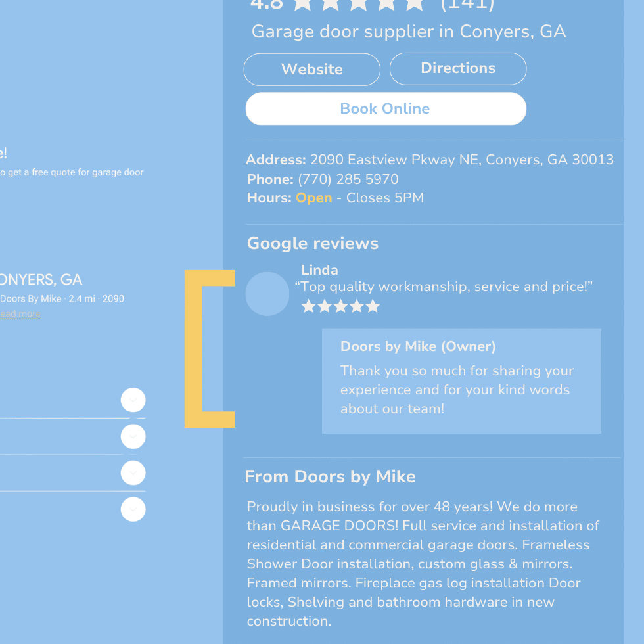Open the Website button
Image resolution: width=644 pixels, height=644 pixels.
click(311, 70)
